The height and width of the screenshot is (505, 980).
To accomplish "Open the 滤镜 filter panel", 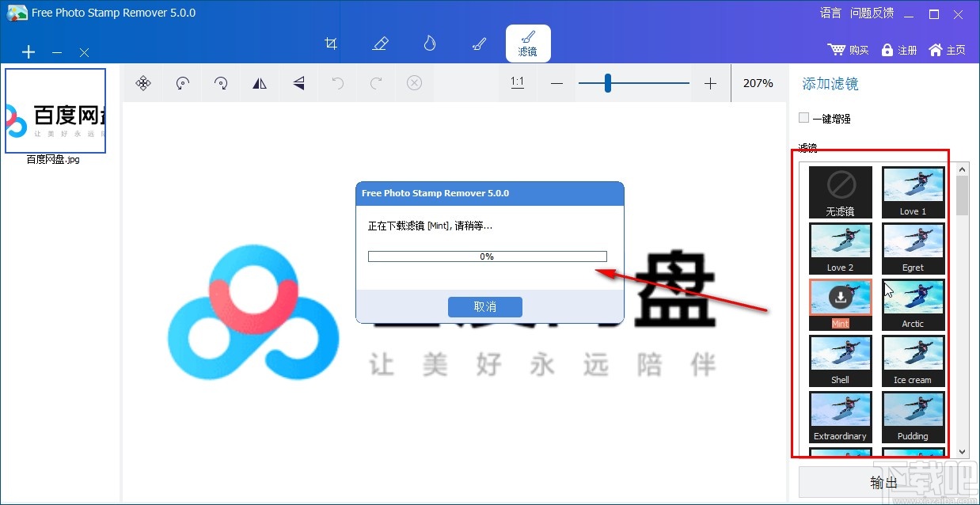I will point(528,44).
